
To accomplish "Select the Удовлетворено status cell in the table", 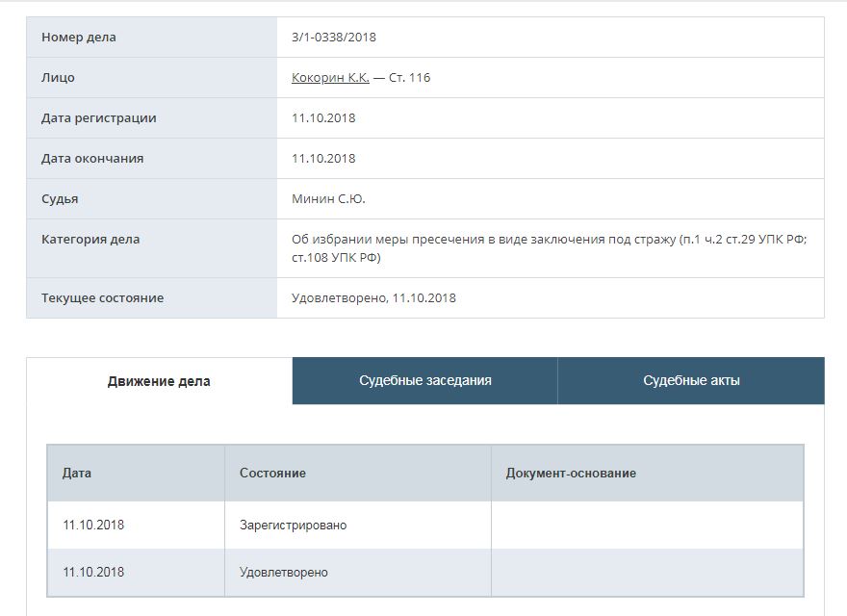I will 283,573.
